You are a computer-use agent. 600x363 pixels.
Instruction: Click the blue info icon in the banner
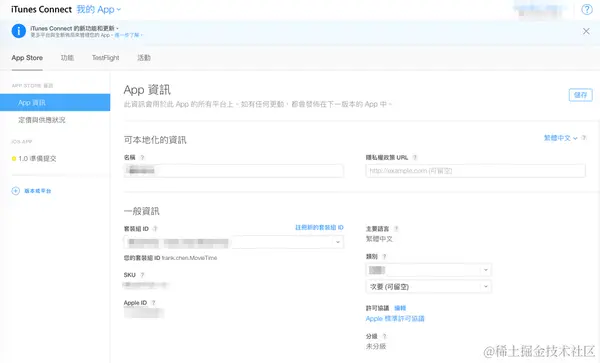19,31
